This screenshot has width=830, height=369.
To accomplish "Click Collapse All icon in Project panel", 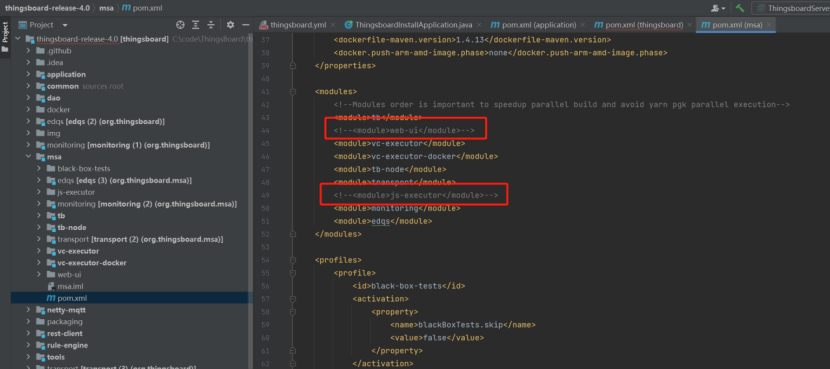I will [x=211, y=25].
